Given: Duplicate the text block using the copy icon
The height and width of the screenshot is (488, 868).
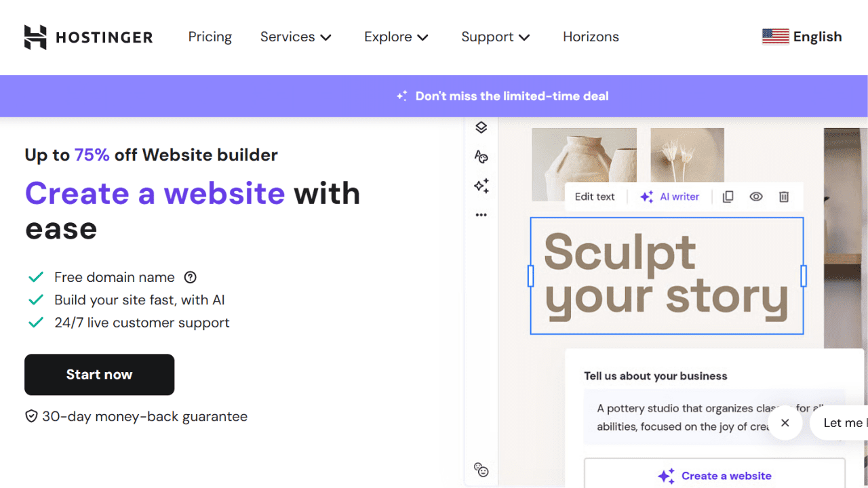Looking at the screenshot, I should coord(728,196).
